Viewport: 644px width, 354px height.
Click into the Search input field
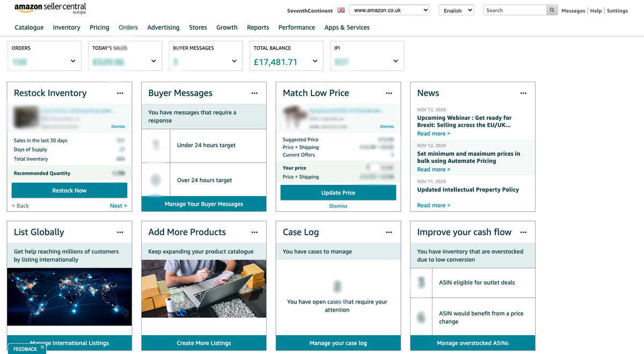(515, 10)
